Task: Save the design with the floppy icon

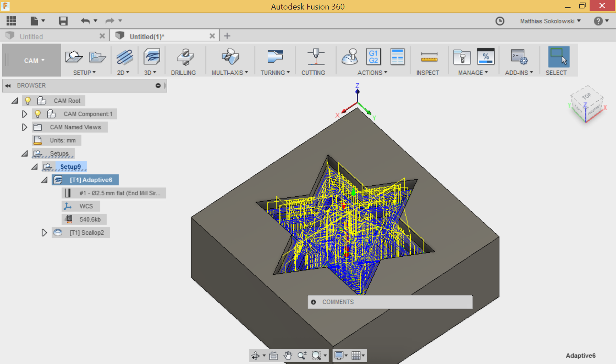Action: point(63,21)
